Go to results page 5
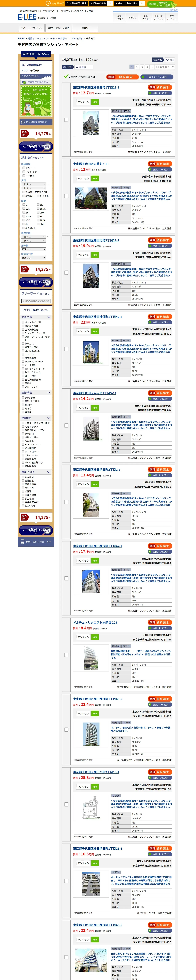The width and height of the screenshot is (196, 980). coord(152,67)
